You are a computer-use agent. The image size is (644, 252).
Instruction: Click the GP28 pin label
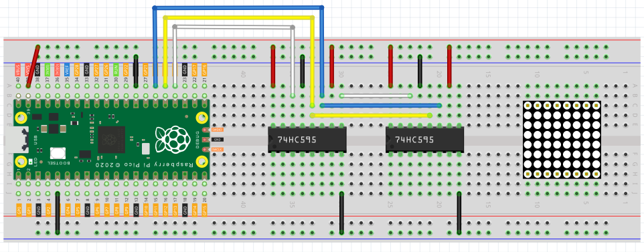pos(77,70)
